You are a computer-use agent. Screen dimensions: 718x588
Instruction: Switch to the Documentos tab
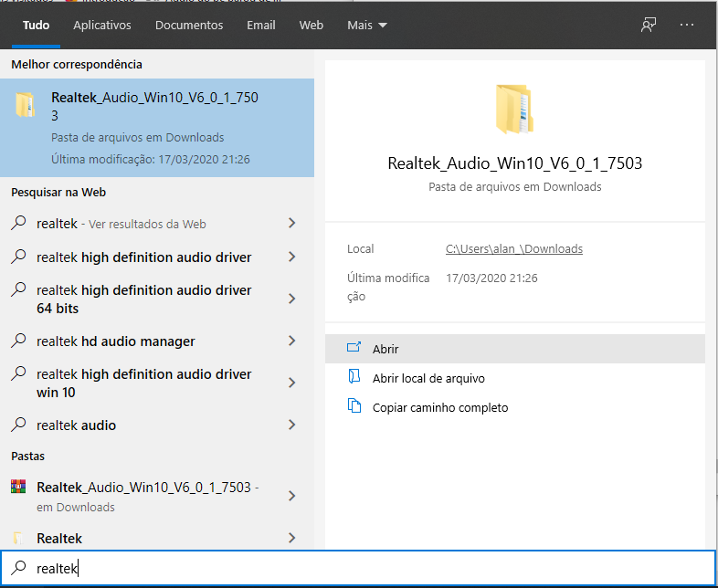click(189, 26)
